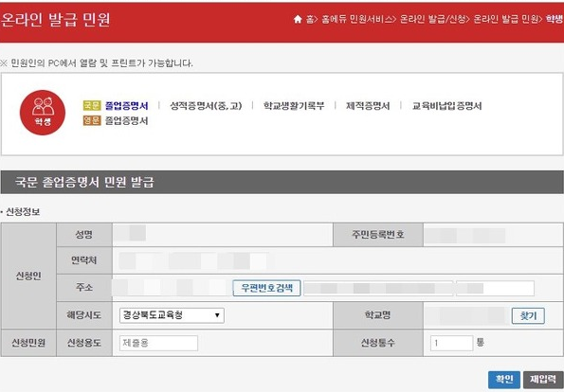Screen dimensions: 564x392
Task: Click the 국문 졸업증명서 민원 발급 heading
Action: tap(84, 182)
